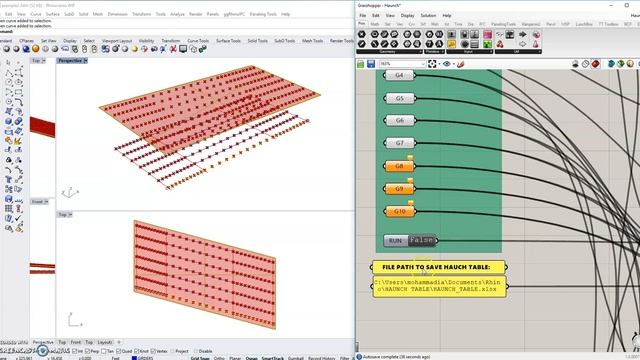Open the lower Top viewport title dropdown
Viewport: 640px width, 360px height.
point(70,215)
